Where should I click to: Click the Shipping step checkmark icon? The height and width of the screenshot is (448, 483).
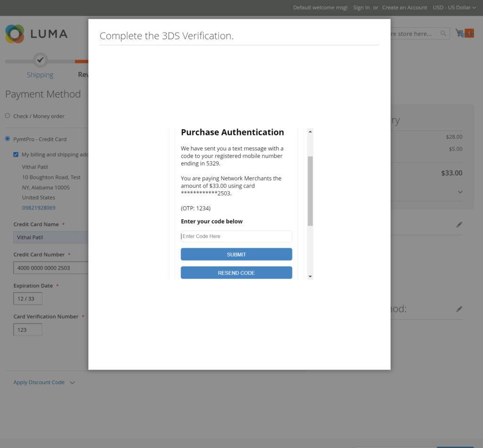[x=41, y=60]
